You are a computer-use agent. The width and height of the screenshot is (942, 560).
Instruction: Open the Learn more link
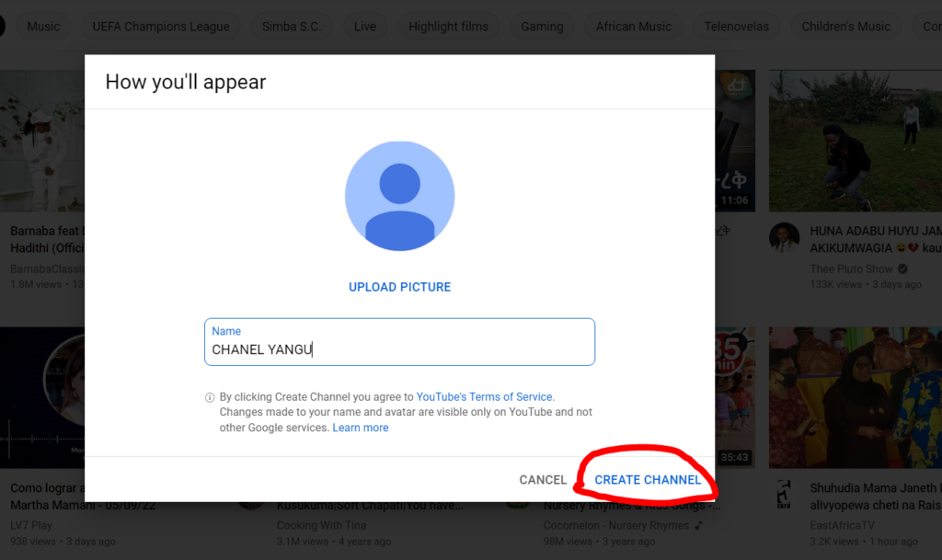(x=361, y=428)
